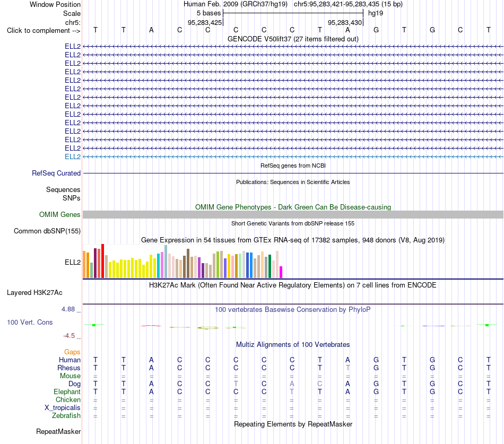Screen dimensions: 504x444
Task: Click the cyan turquoise GTEx tissue bar
Action: 158,266
